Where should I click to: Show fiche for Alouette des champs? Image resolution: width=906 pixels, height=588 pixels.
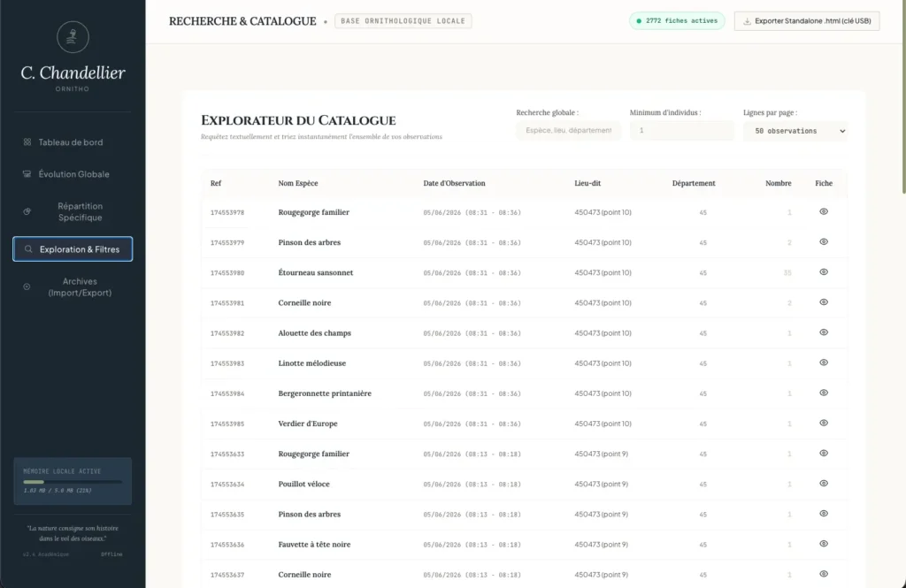pos(824,332)
